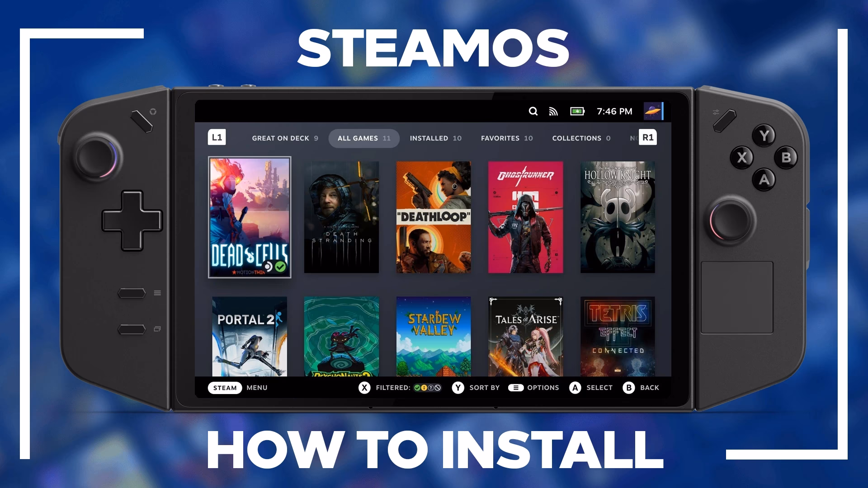Click the 7:46 PM clock text

[x=614, y=112]
